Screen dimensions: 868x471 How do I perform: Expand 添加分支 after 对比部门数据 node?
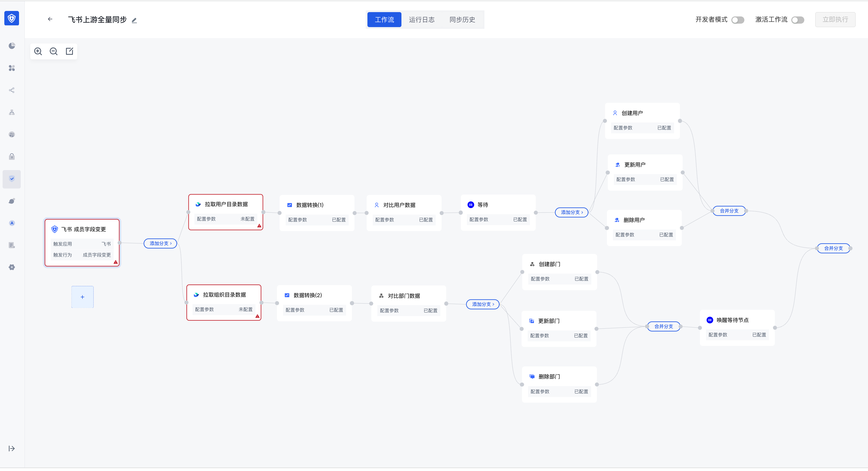482,304
